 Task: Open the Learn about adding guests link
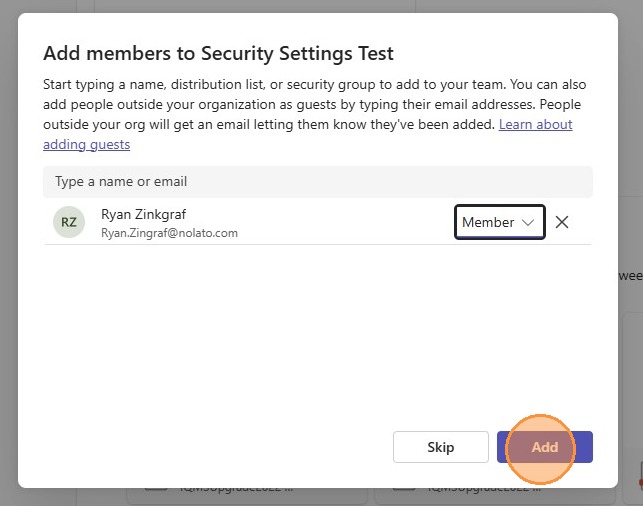[x=535, y=125]
